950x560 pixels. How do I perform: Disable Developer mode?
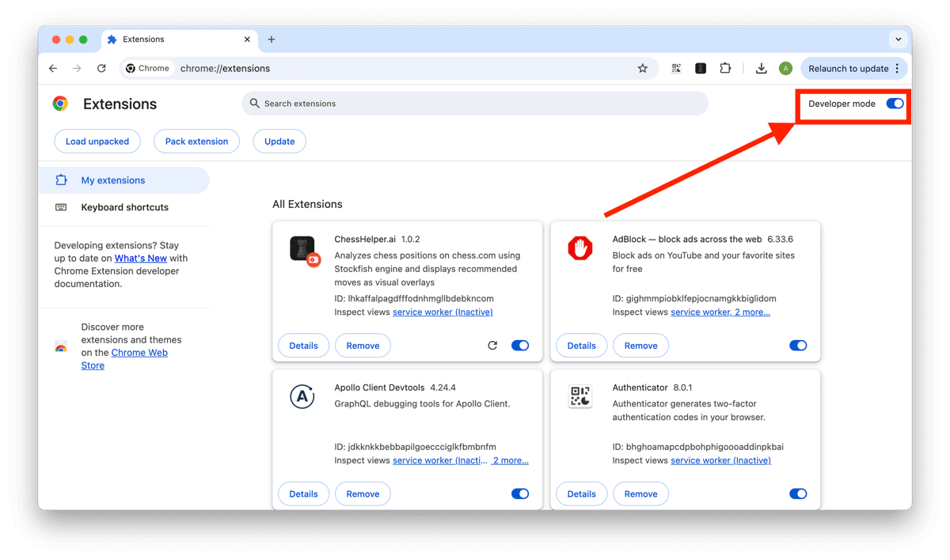[894, 104]
